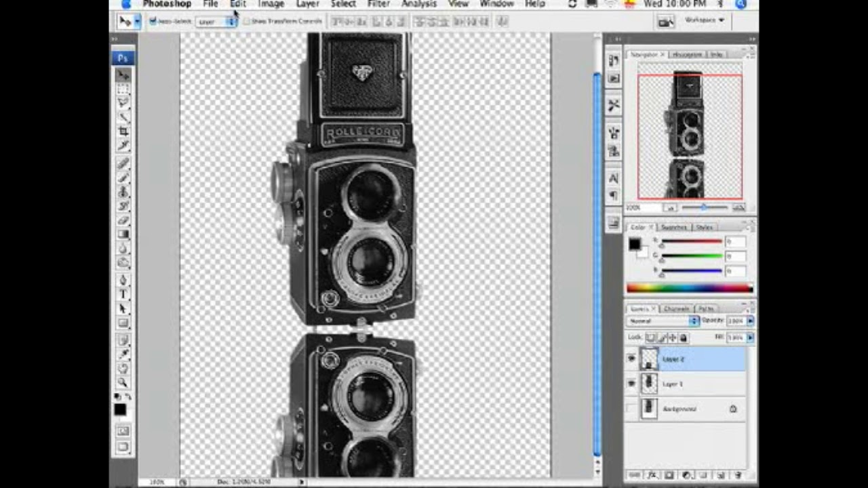Click the foreground color swatch in toolbox
This screenshot has width=868, height=488.
tap(120, 409)
